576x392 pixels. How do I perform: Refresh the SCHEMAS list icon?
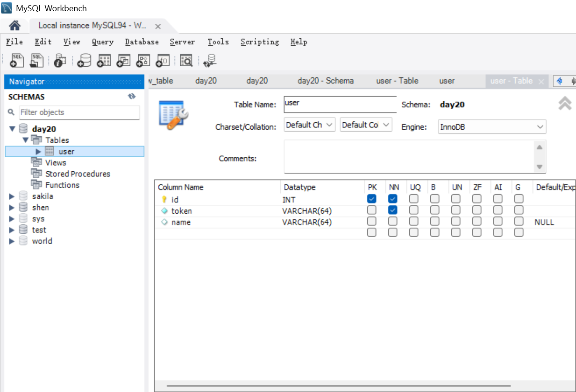tap(132, 97)
